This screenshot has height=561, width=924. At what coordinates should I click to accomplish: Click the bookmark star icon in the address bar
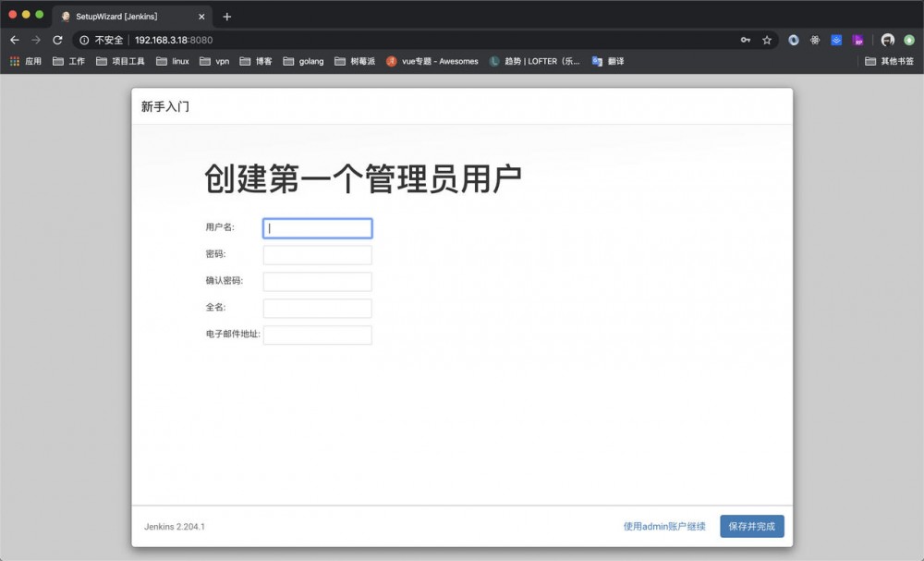[x=768, y=40]
